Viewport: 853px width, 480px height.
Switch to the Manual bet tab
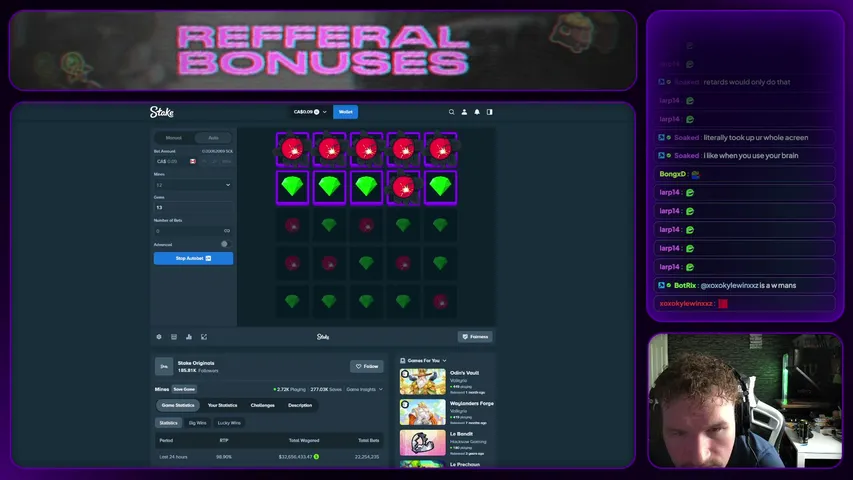click(x=174, y=138)
